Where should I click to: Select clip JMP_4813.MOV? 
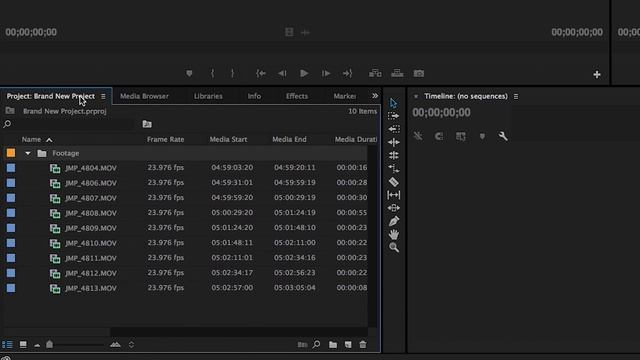click(91, 288)
